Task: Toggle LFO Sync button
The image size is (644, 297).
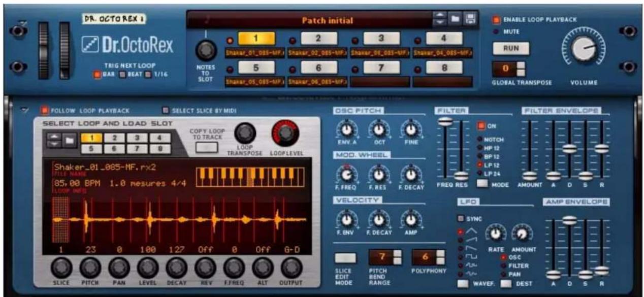Action: (461, 219)
